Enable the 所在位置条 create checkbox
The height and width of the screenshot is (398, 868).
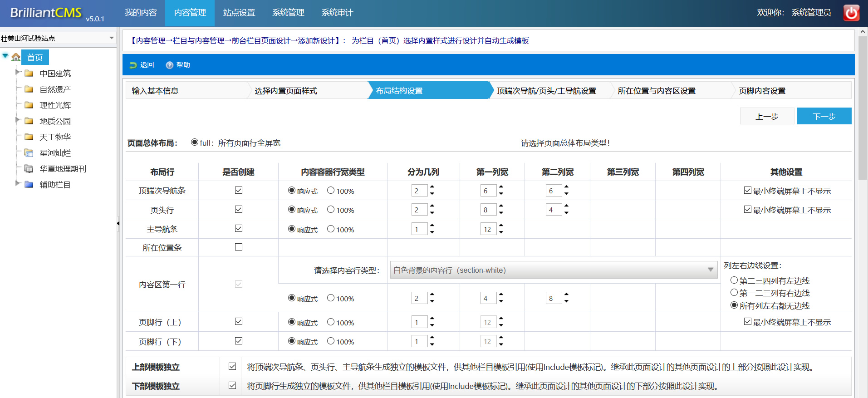(x=239, y=247)
